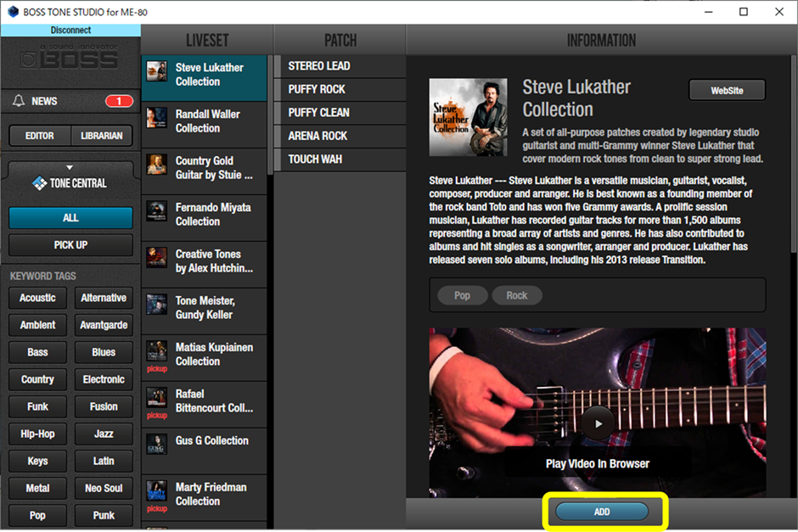Viewport: 798px width, 532px height.
Task: Open the artist WebSite button
Action: 727,91
